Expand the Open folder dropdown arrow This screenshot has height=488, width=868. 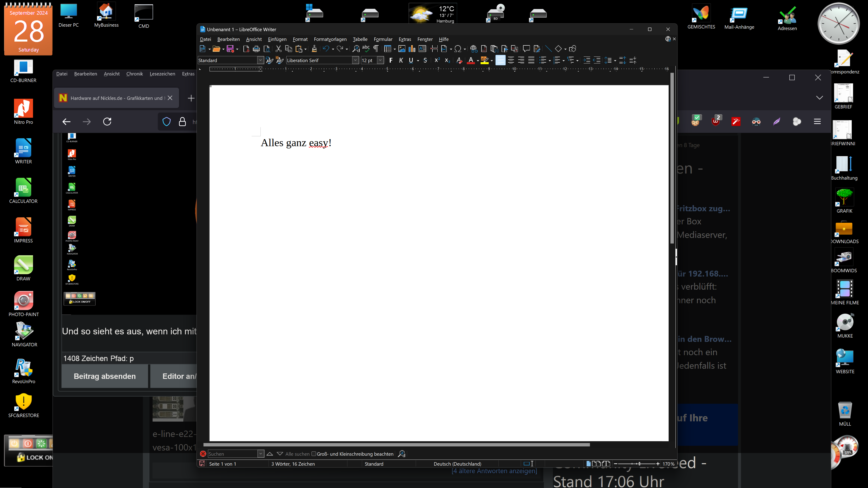point(223,49)
